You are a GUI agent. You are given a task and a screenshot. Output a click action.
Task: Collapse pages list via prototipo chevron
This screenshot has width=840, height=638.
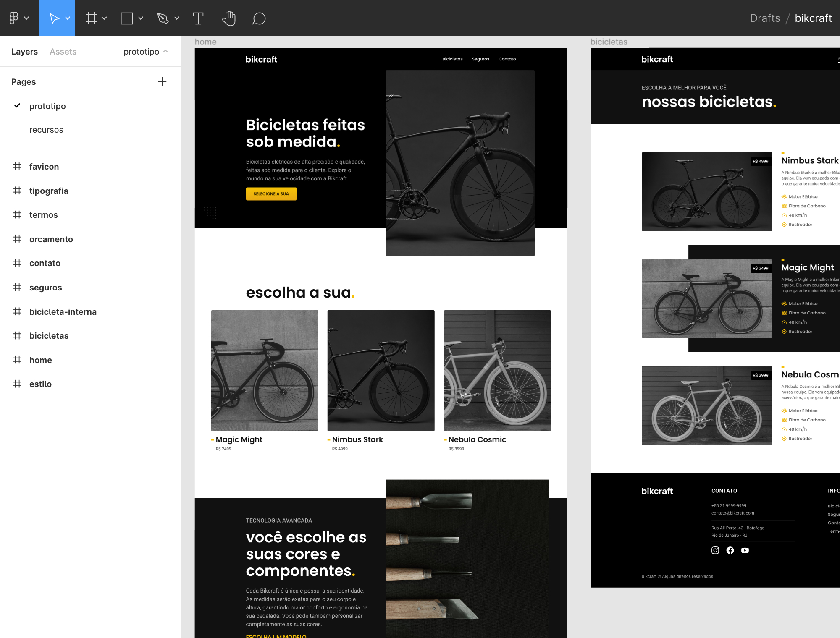(165, 51)
